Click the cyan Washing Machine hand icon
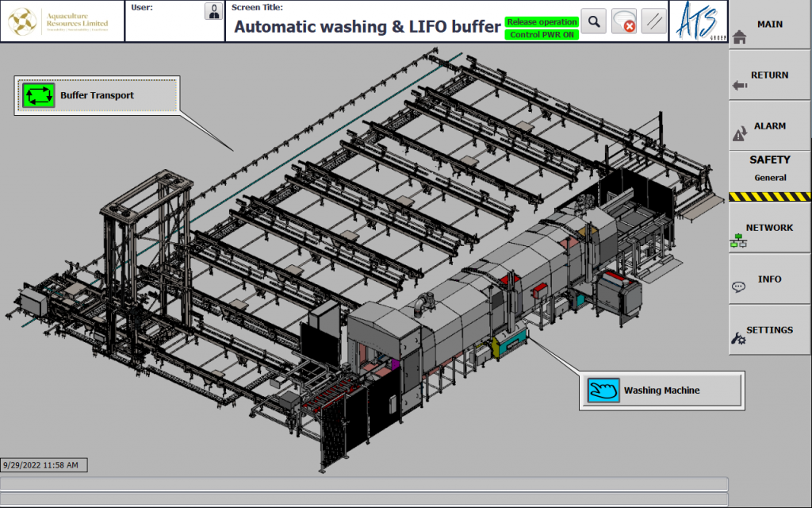This screenshot has height=508, width=812. 603,391
